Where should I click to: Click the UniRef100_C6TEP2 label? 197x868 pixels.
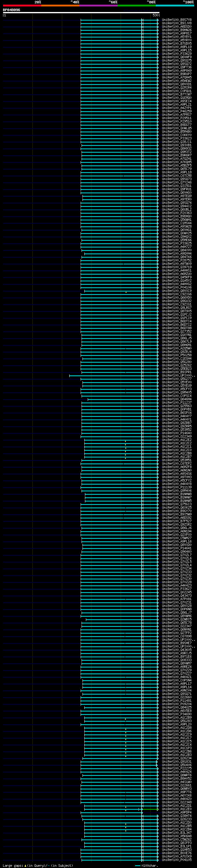(x=177, y=464)
